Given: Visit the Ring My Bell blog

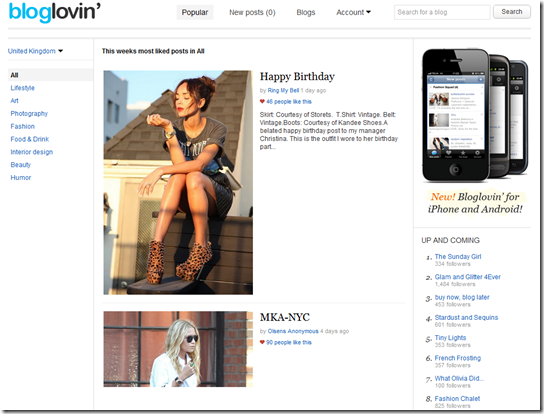Looking at the screenshot, I should (283, 91).
